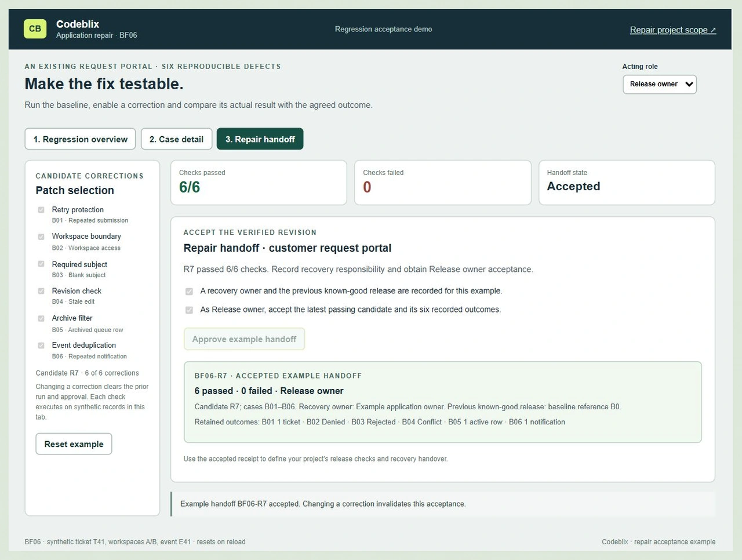Click the 'B01 · Repeated submission' sublabel

click(90, 220)
